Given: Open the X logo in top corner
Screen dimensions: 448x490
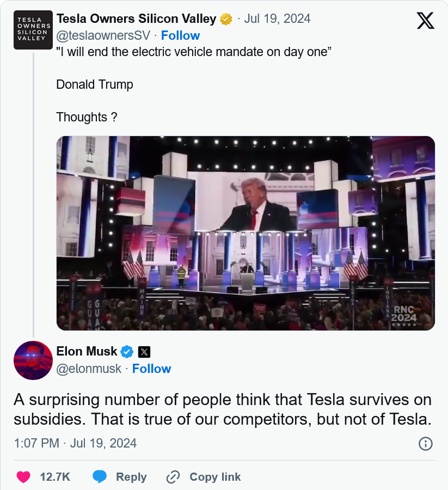Looking at the screenshot, I should (425, 21).
